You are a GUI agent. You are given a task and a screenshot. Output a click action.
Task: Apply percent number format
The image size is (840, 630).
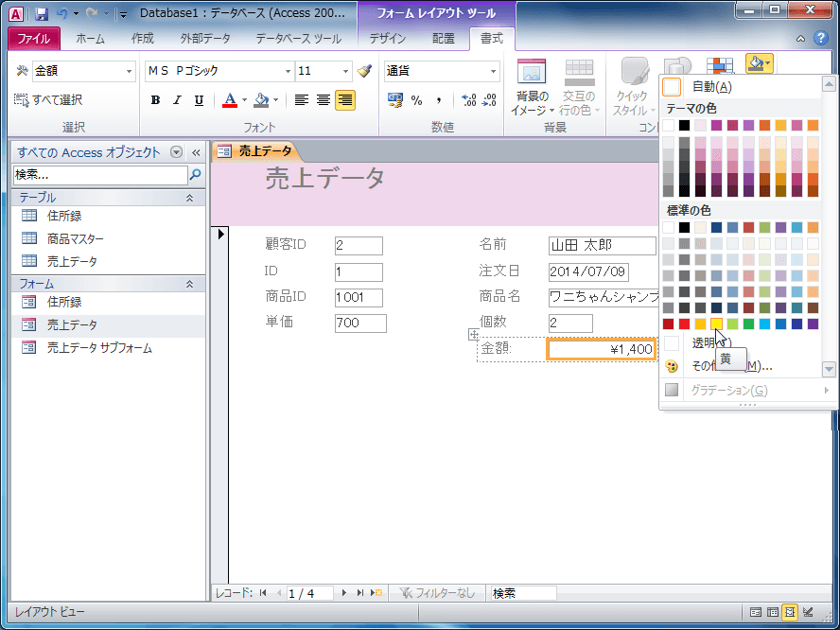tap(416, 100)
